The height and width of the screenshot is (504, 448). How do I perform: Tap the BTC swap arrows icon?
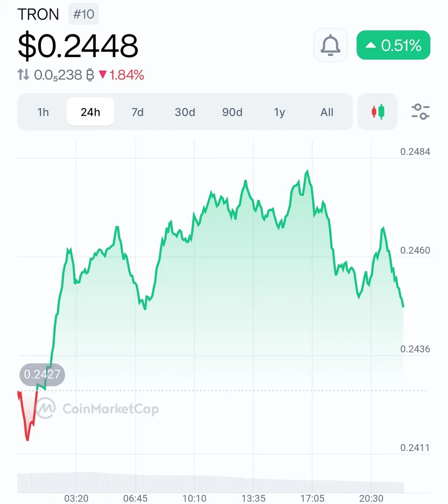[23, 74]
